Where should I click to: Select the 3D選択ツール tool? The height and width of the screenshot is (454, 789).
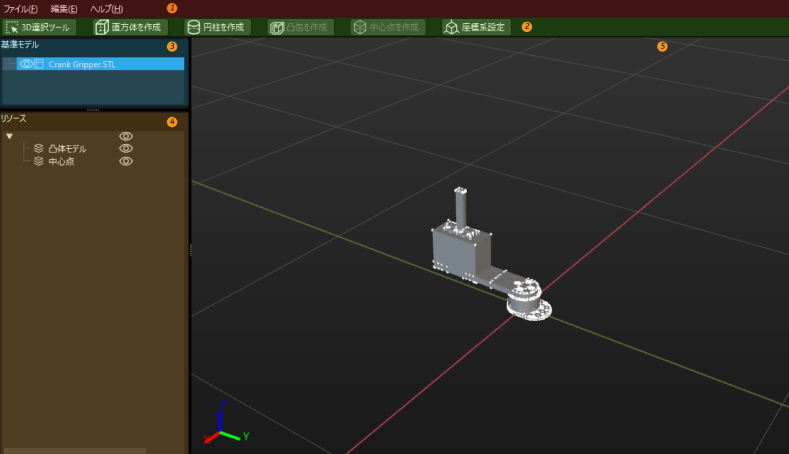tap(38, 27)
